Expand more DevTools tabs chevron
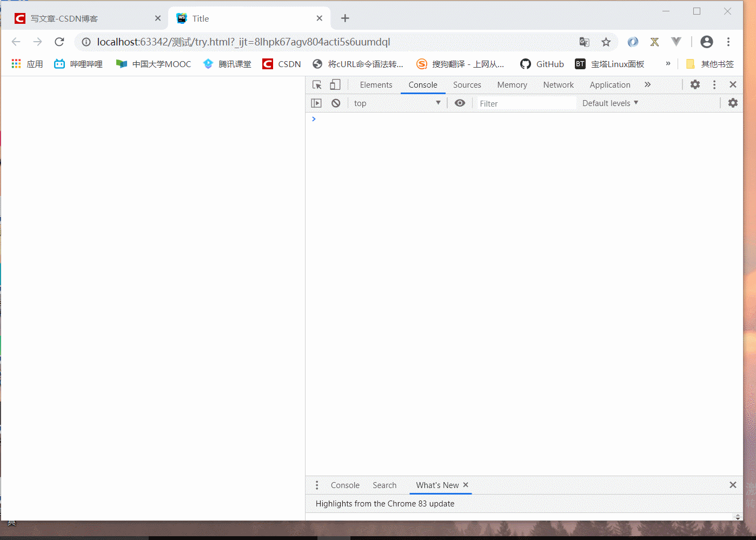 pyautogui.click(x=648, y=84)
